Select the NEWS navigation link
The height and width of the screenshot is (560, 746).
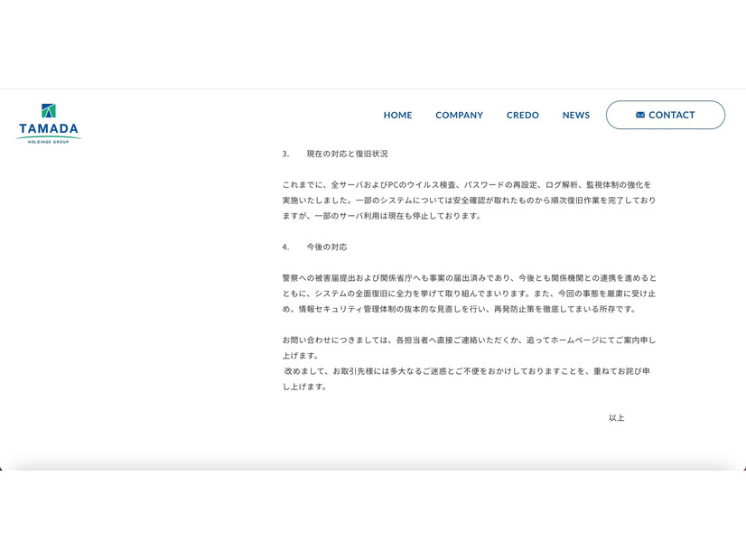575,115
